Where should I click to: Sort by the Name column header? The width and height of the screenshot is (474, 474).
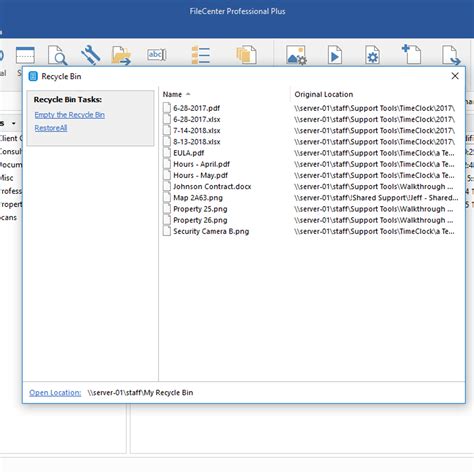[172, 94]
